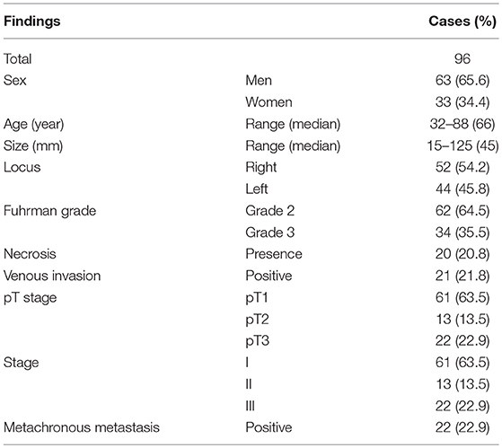Select the Left cases value 44 (45.8)
This screenshot has height=448, width=502.
pos(462,189)
